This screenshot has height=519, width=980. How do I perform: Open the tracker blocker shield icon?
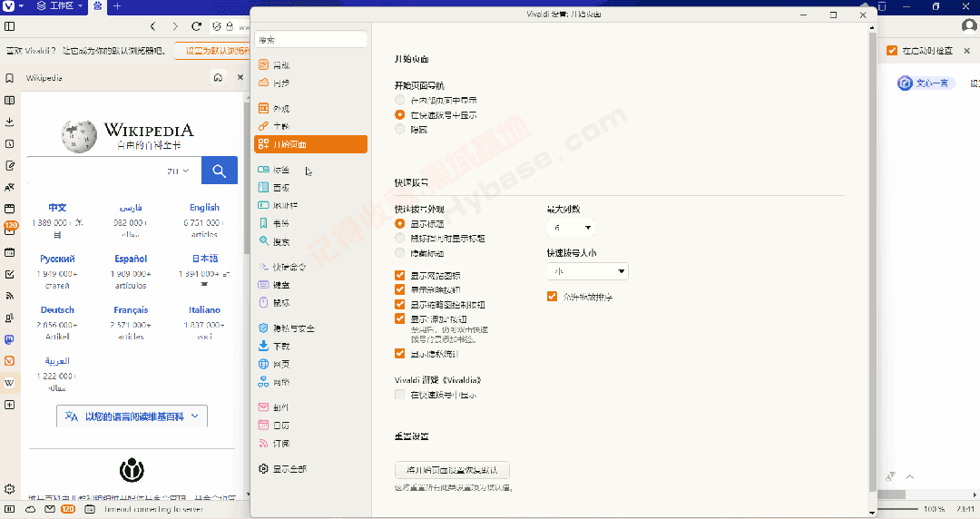click(217, 26)
